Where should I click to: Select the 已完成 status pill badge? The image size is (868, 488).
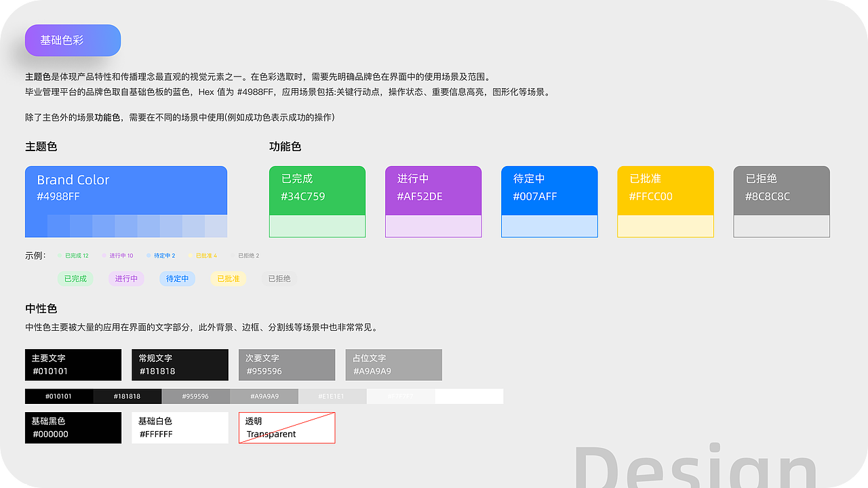pyautogui.click(x=75, y=278)
